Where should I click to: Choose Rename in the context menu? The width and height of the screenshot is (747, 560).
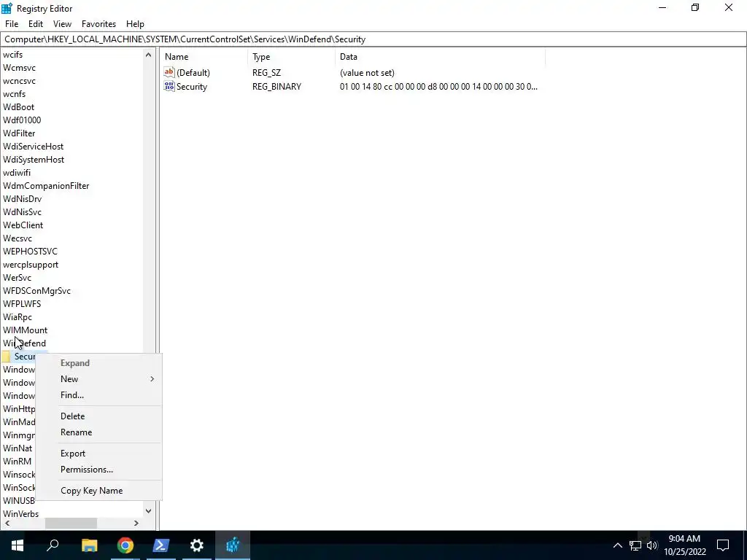coord(99,432)
